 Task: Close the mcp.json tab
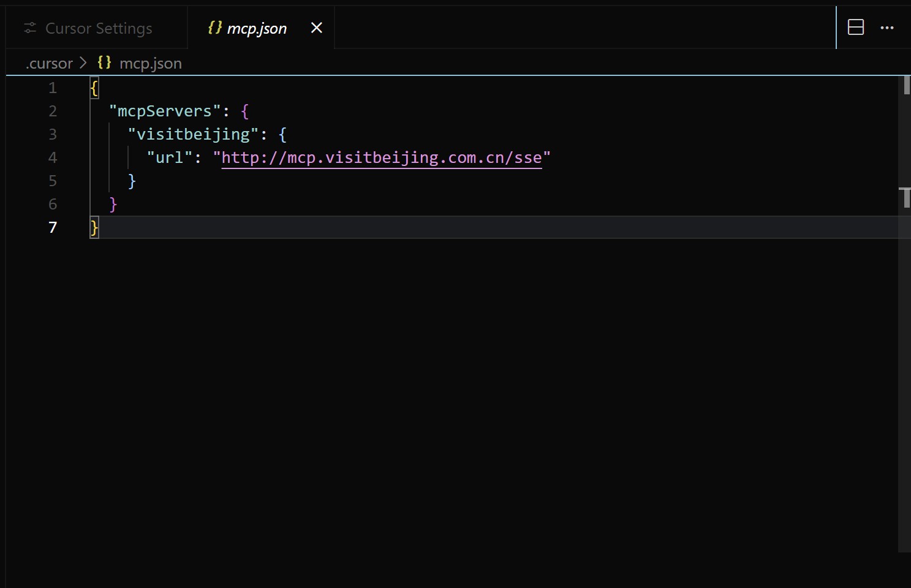(x=316, y=28)
